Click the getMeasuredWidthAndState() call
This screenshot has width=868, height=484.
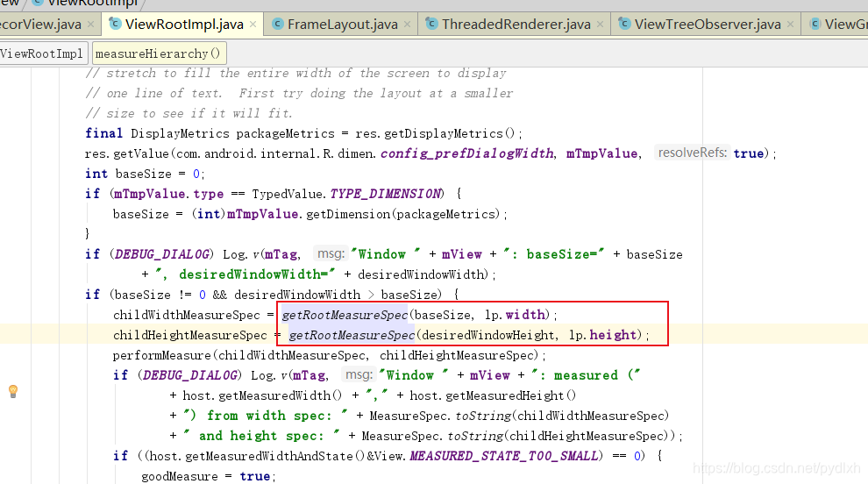[x=274, y=456]
